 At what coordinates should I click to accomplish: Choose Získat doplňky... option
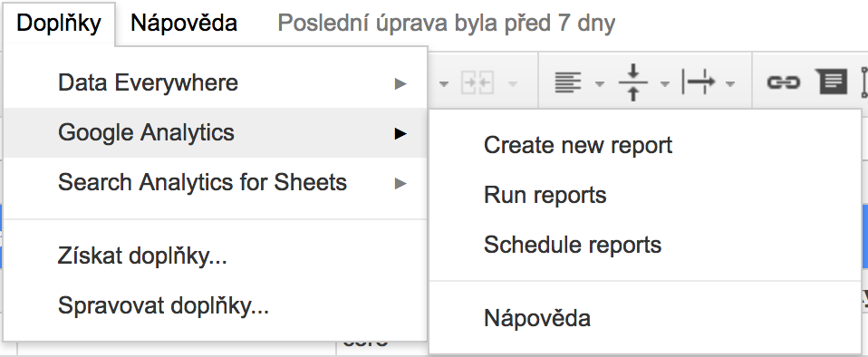coord(216,256)
